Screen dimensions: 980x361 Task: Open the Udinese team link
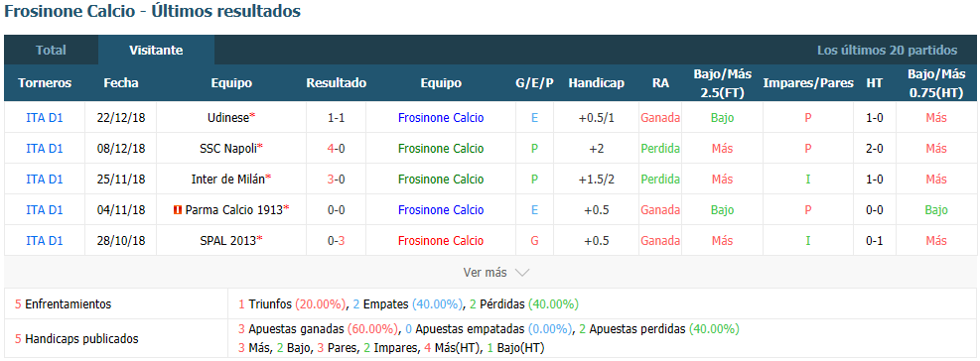228,117
